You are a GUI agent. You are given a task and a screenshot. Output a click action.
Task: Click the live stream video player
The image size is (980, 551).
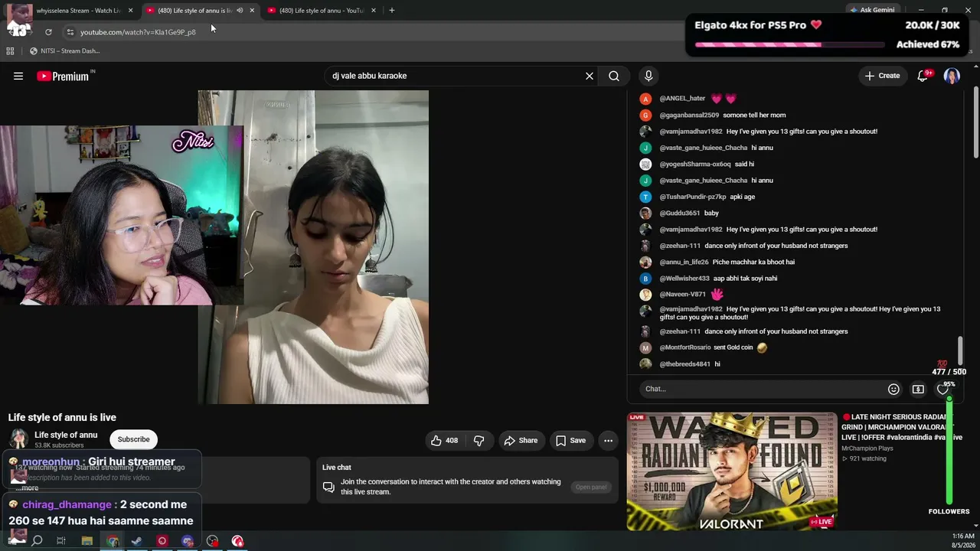click(x=313, y=247)
